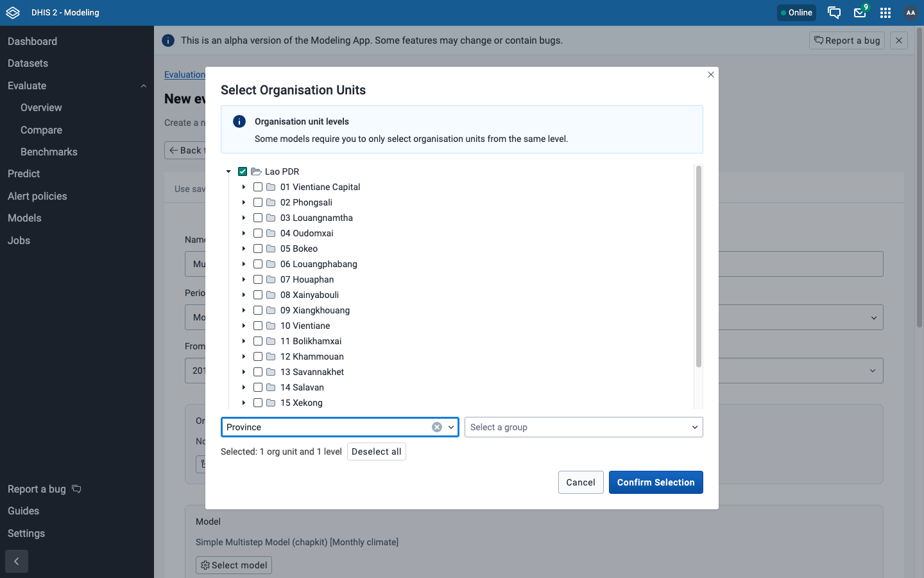This screenshot has width=924, height=578.
Task: Open the apps grid menu icon
Action: (x=886, y=13)
